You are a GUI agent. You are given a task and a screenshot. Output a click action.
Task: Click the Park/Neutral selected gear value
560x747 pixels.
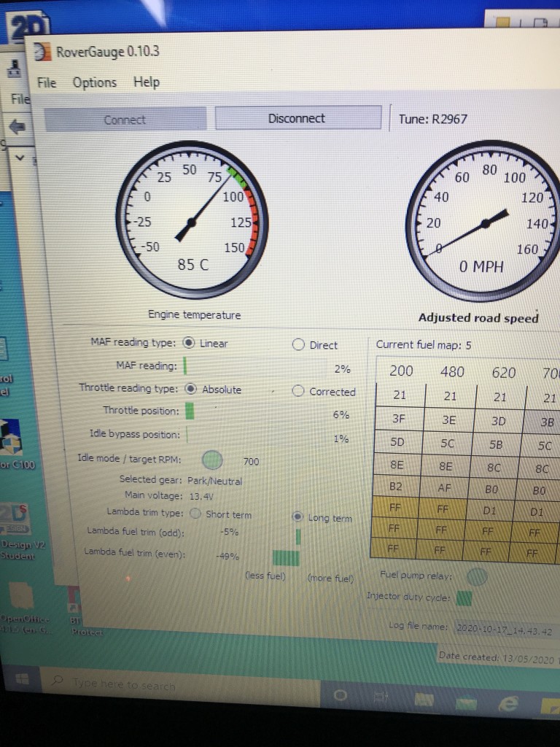click(x=215, y=481)
